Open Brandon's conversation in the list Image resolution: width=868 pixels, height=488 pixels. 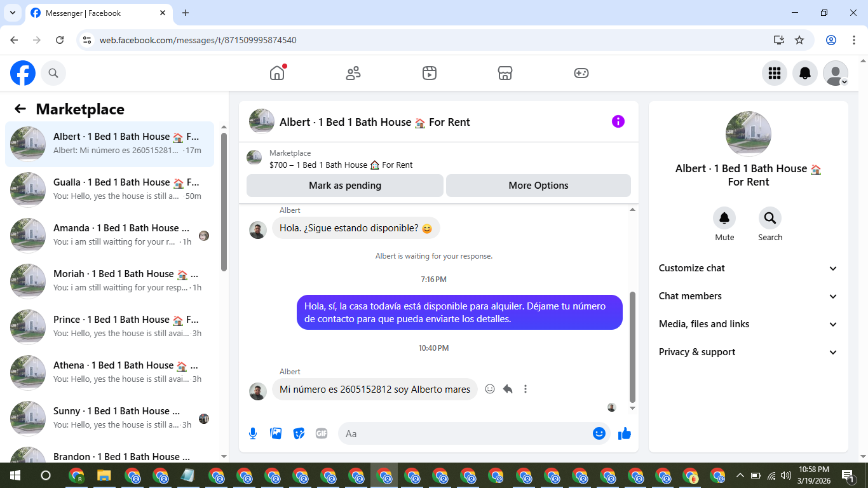click(109, 453)
